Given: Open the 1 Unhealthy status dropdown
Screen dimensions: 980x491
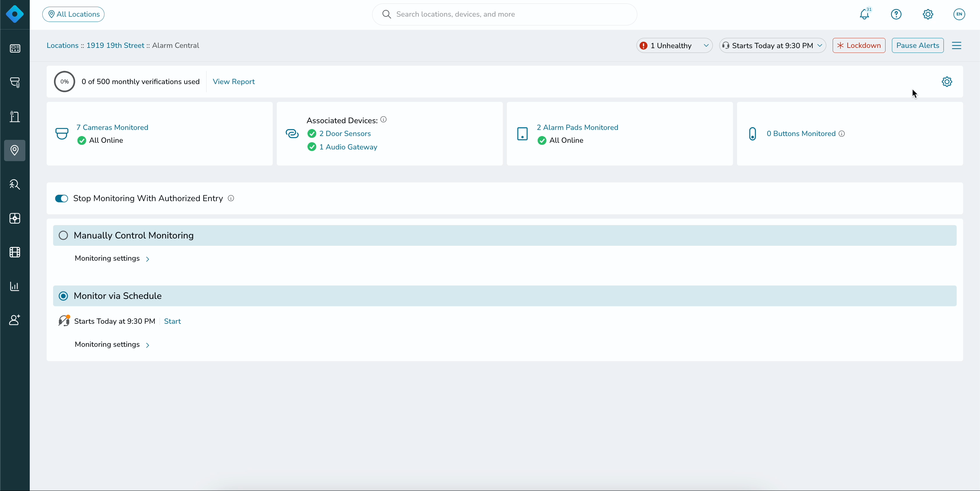Looking at the screenshot, I should pos(674,46).
